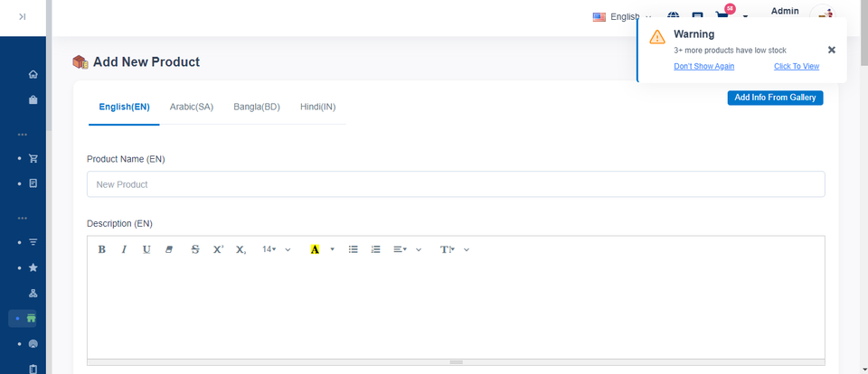Click the shopping bag sidebar icon
The image size is (868, 374).
point(33,99)
